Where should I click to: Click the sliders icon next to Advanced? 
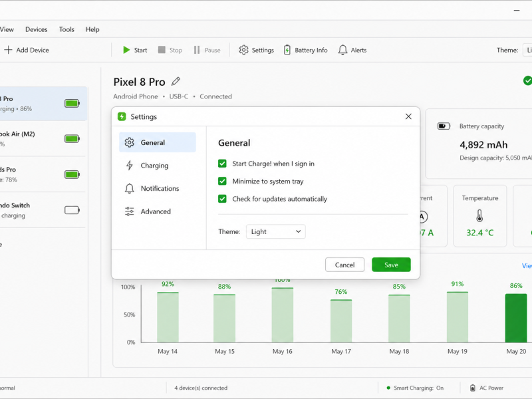click(x=129, y=211)
